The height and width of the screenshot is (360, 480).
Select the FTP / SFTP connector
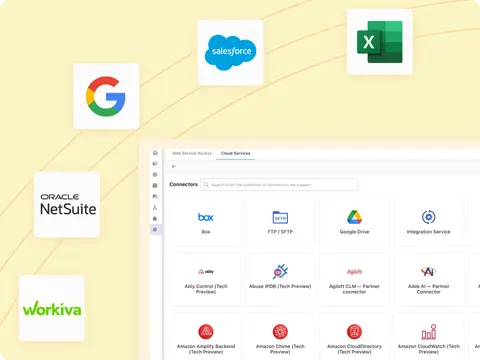[x=280, y=222]
